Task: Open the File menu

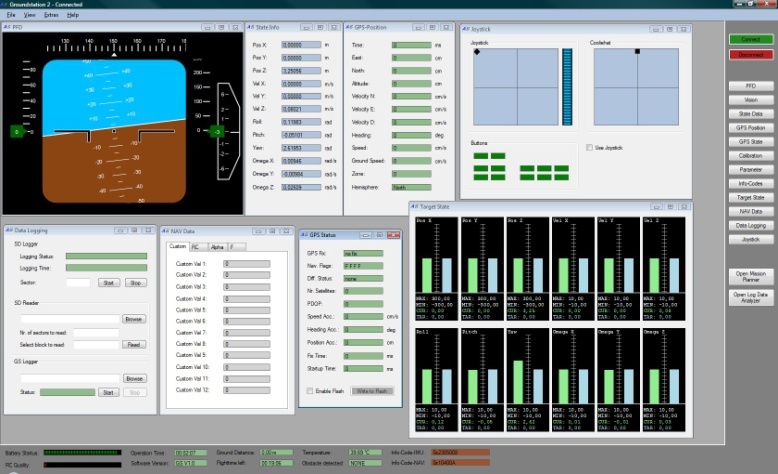Action: (10, 15)
